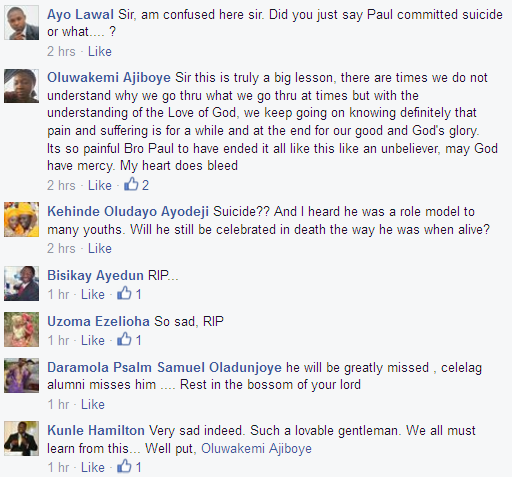Viewport: 512px width, 477px height.
Task: Open Bisikay Ayedun's profile picture
Action: (x=21, y=283)
